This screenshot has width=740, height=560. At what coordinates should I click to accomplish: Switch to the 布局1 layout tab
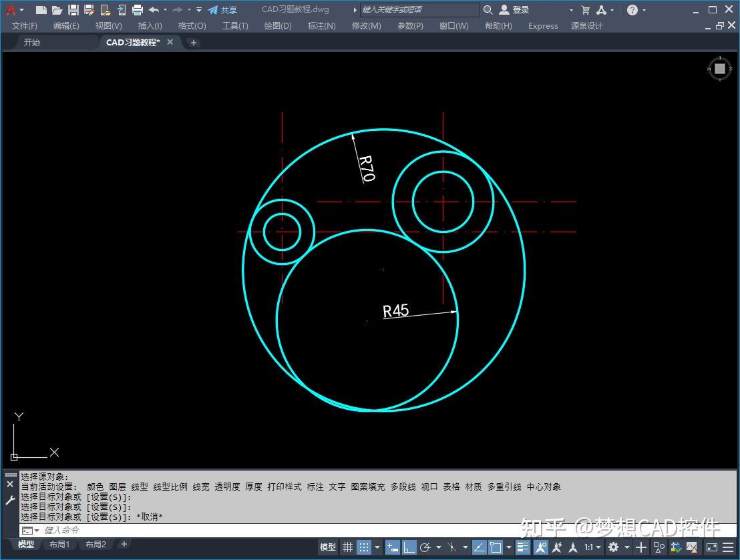(59, 545)
